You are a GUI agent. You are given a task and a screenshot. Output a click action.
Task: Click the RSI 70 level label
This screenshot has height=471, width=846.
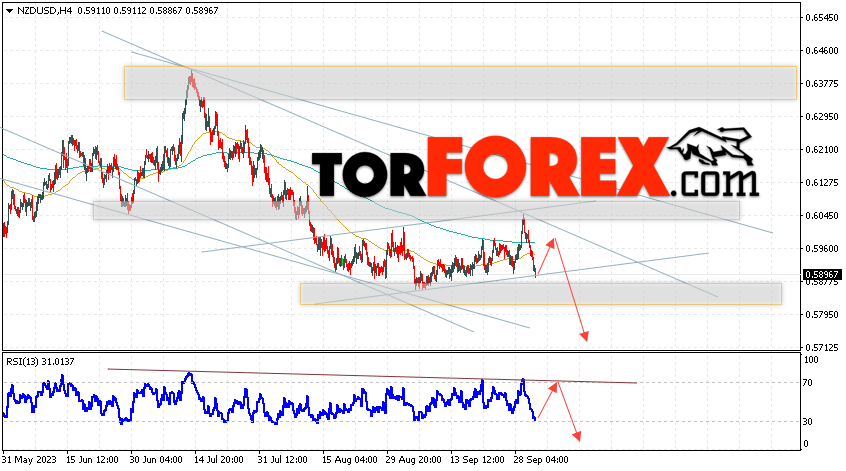click(808, 383)
